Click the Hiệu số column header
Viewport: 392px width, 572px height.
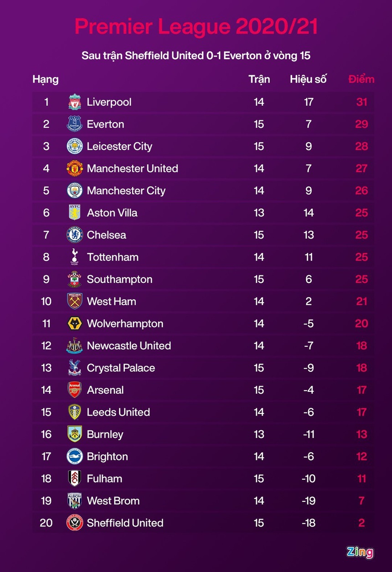click(x=309, y=79)
